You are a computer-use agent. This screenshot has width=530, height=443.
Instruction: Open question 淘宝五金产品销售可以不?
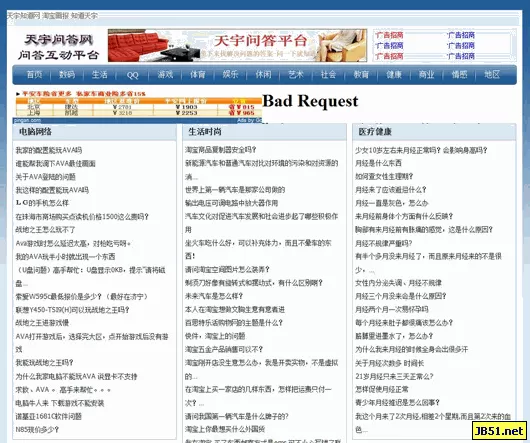point(224,349)
